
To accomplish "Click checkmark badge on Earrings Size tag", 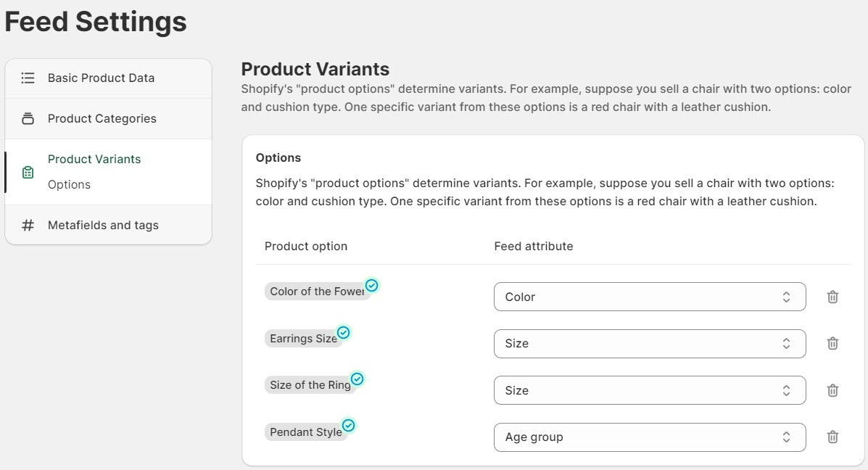I will tap(343, 332).
